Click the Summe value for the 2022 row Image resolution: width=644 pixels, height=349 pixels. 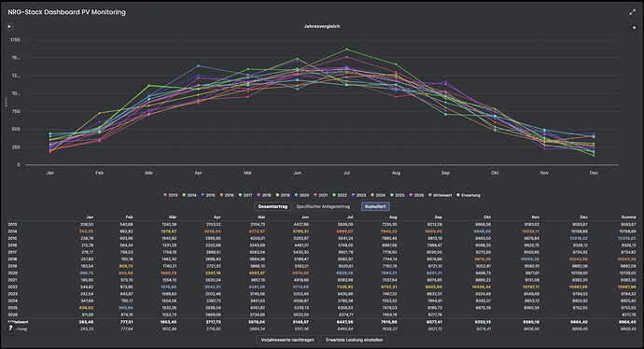click(x=626, y=287)
